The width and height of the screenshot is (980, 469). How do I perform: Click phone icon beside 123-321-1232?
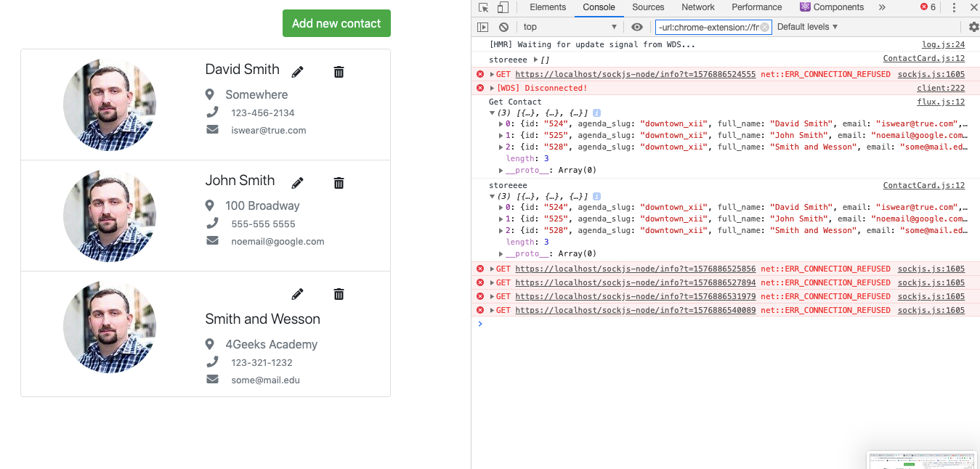[x=212, y=362]
